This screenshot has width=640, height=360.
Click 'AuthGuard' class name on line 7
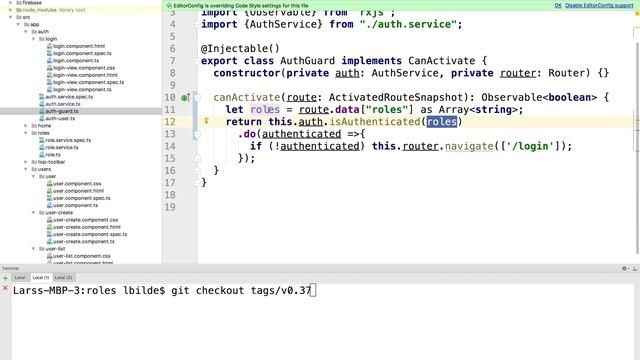pyautogui.click(x=307, y=61)
